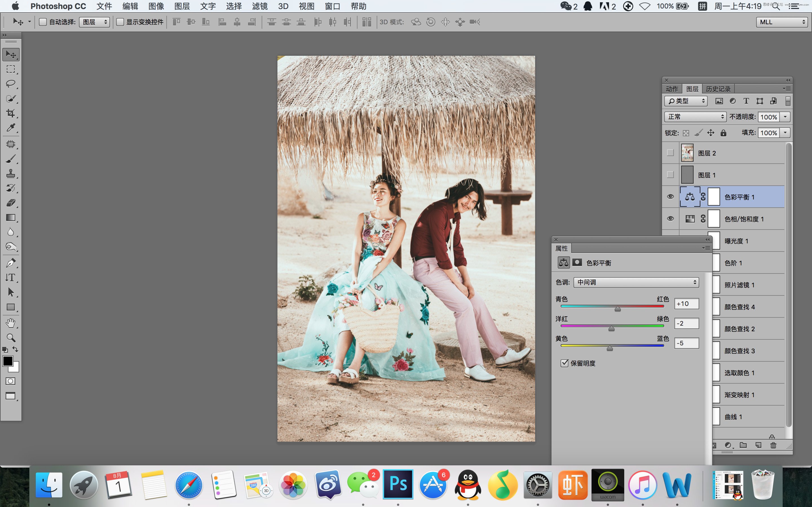Viewport: 812px width, 507px height.
Task: Open the 色调 中间调 dropdown
Action: point(636,282)
